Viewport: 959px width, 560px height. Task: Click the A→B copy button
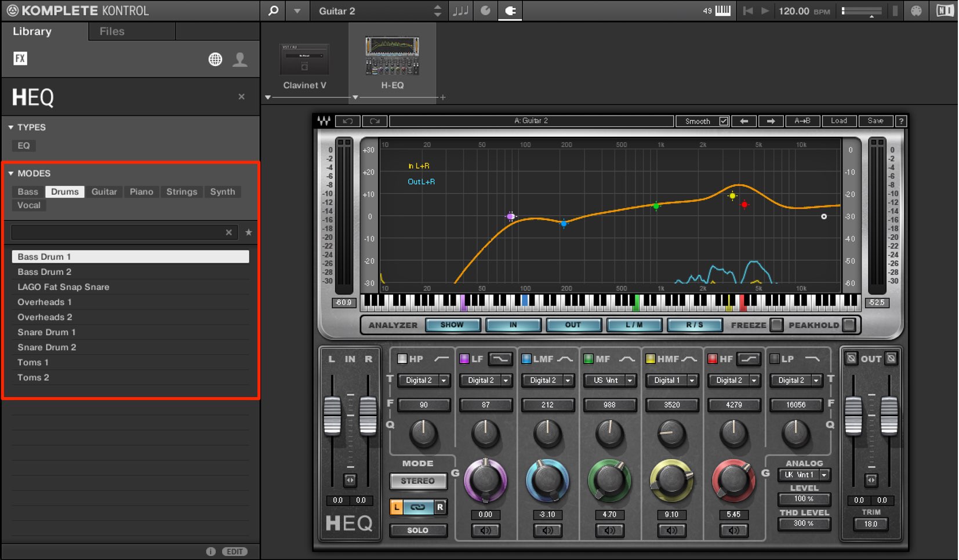tap(802, 121)
